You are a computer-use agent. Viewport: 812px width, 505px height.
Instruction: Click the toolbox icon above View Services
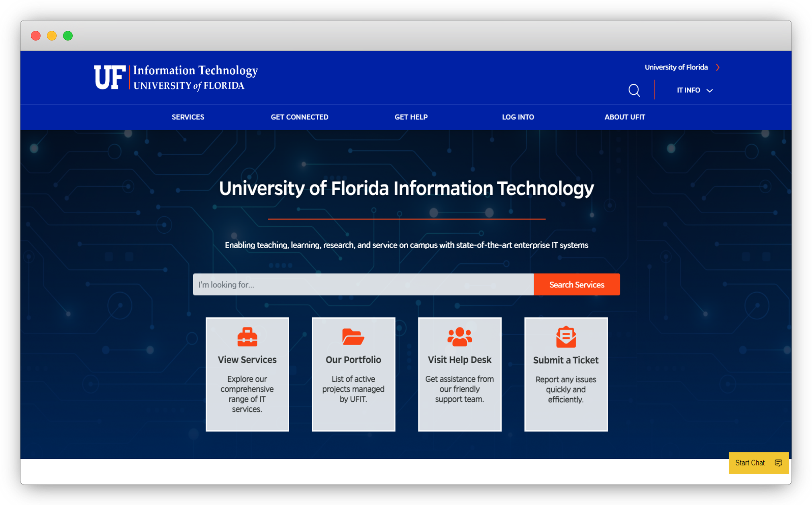tap(247, 337)
